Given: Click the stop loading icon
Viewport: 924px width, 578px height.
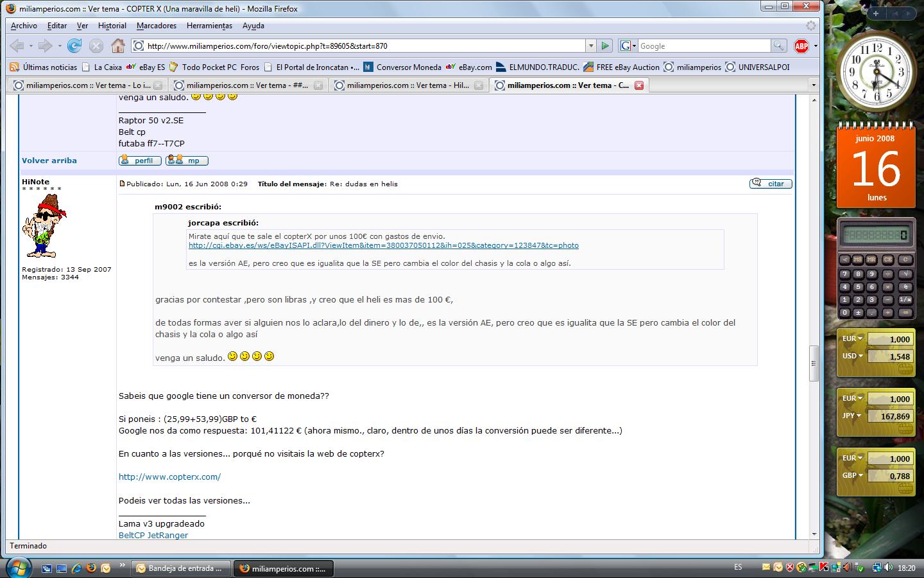Looking at the screenshot, I should coord(96,46).
